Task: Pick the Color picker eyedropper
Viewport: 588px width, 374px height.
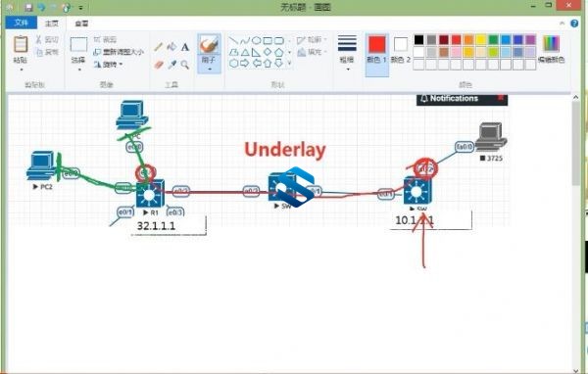Action: (171, 65)
